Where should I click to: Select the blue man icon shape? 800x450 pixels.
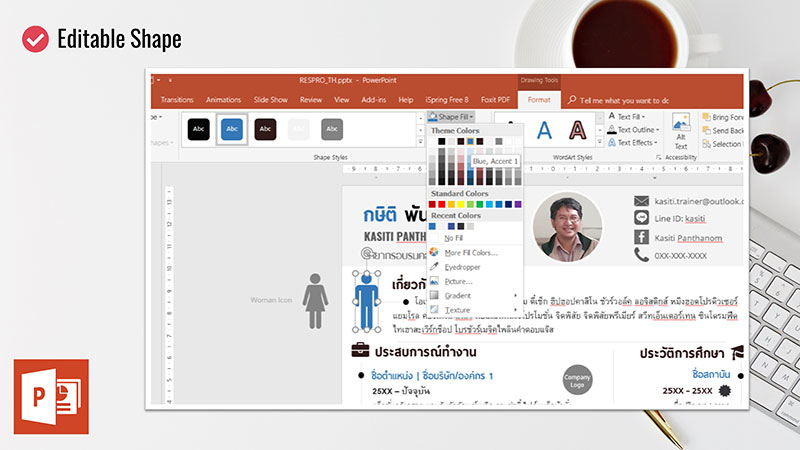pos(367,302)
